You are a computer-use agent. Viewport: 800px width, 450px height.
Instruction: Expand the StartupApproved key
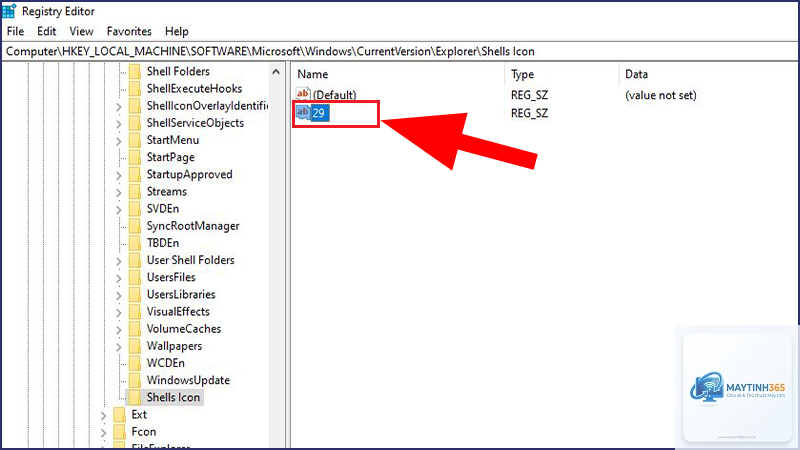[x=118, y=176]
